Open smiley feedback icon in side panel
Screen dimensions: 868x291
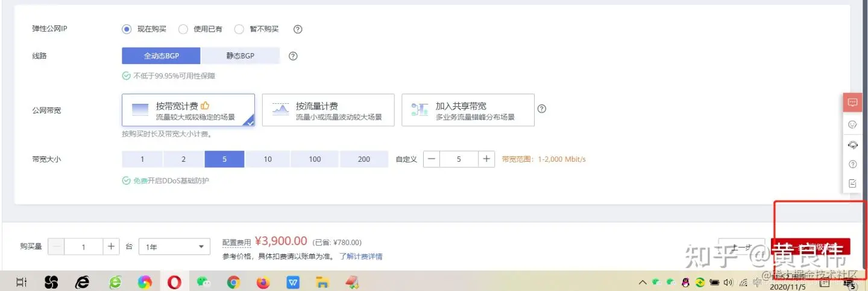(x=852, y=125)
